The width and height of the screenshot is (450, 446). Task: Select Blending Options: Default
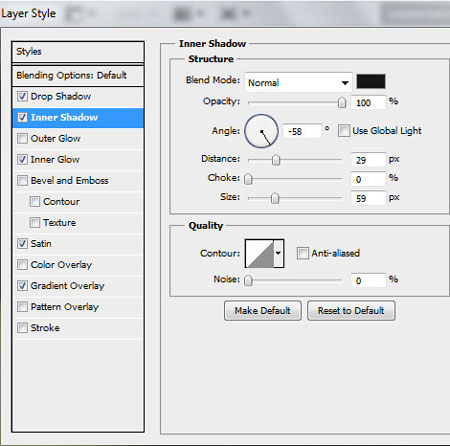(78, 75)
